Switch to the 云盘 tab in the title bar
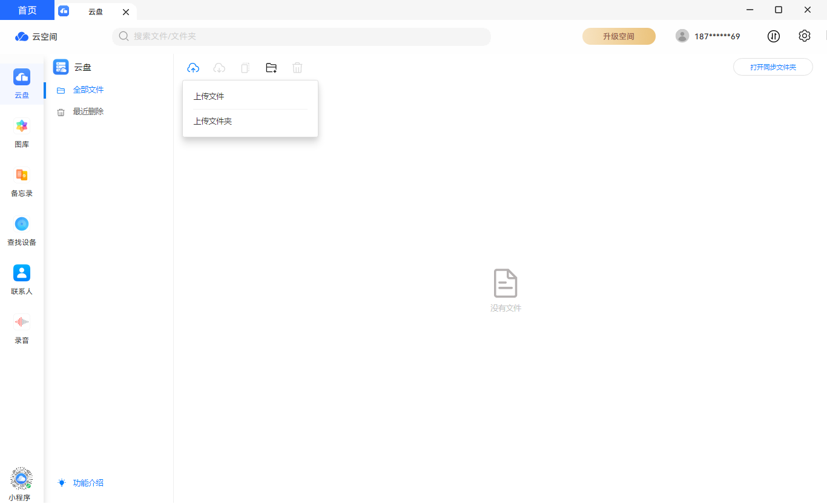Screen dimensions: 827x504 pos(96,11)
